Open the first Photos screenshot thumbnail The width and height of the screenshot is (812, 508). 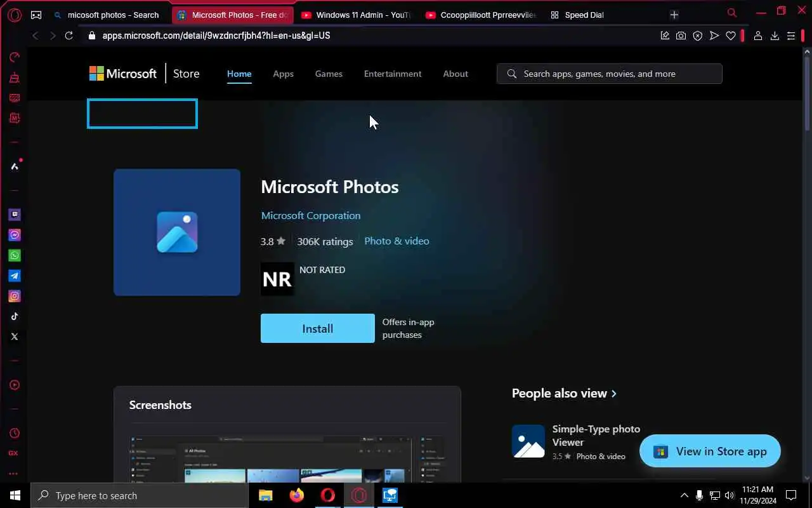click(x=270, y=458)
